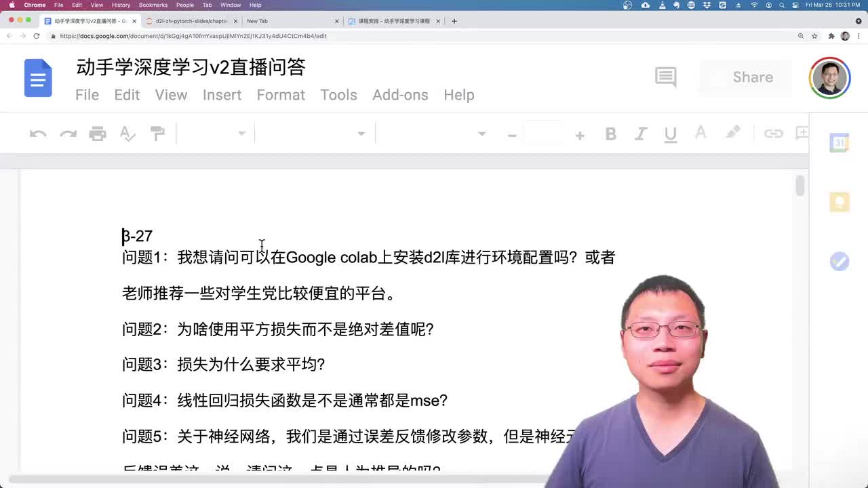Viewport: 868px width, 488px height.
Task: Open the Docs Add-ons menu
Action: click(400, 95)
